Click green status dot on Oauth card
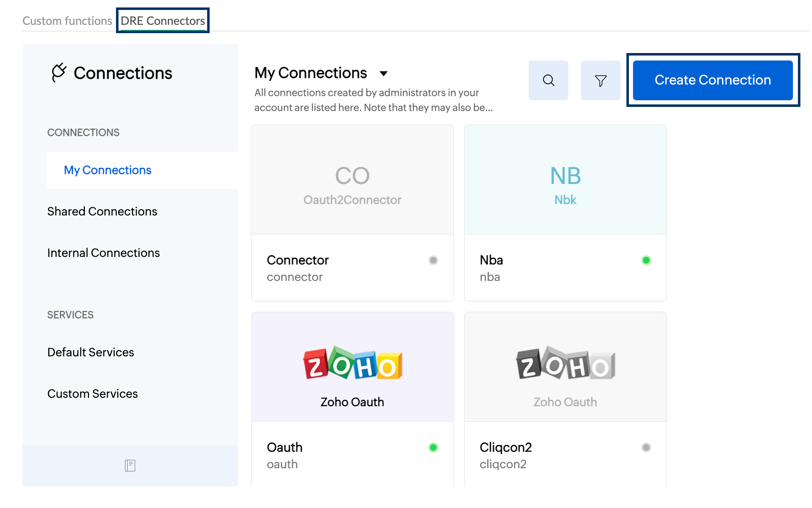 433,448
